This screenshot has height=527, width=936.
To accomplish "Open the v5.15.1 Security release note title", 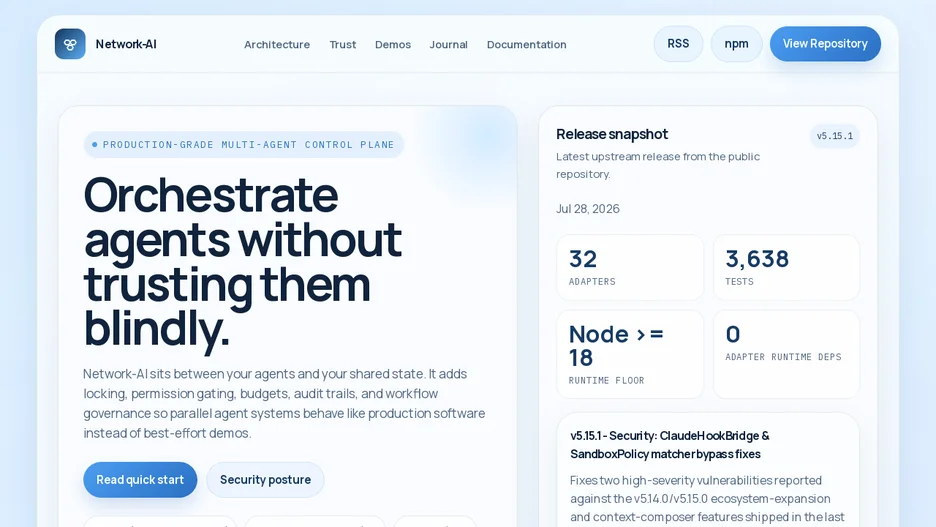I will pos(670,445).
